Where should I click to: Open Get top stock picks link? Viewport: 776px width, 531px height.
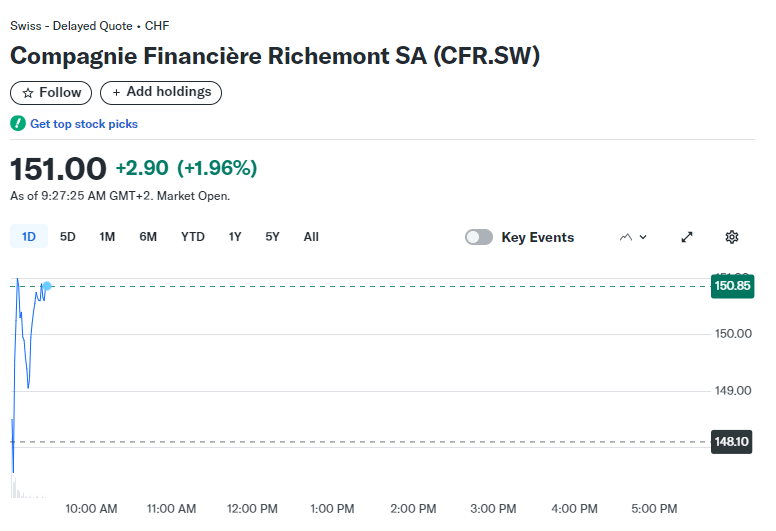point(84,124)
